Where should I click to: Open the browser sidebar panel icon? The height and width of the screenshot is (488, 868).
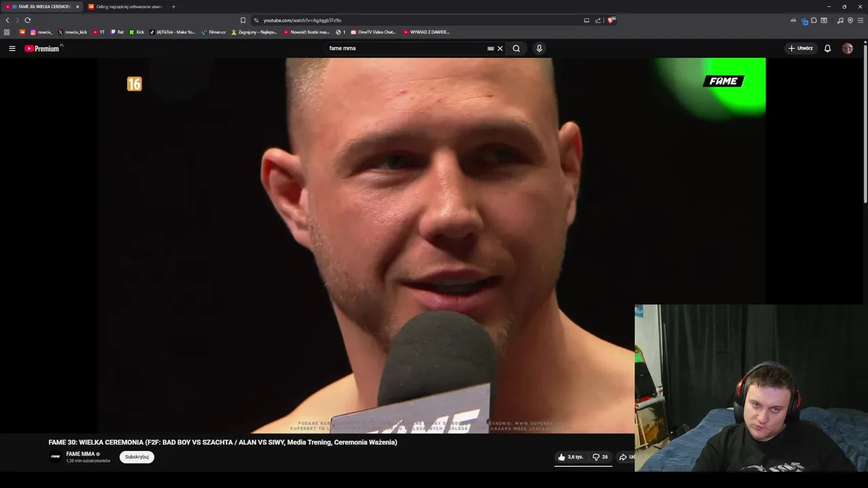coord(824,20)
